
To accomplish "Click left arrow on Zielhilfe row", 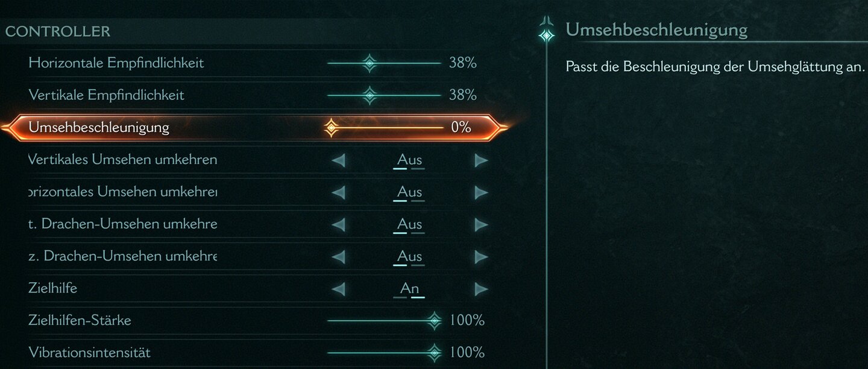I will coord(339,289).
